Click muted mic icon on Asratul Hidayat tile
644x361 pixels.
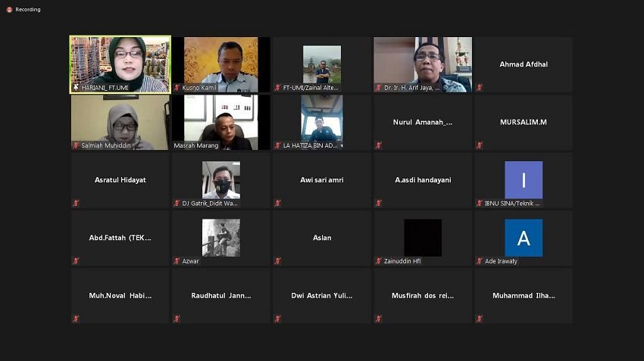pyautogui.click(x=76, y=203)
